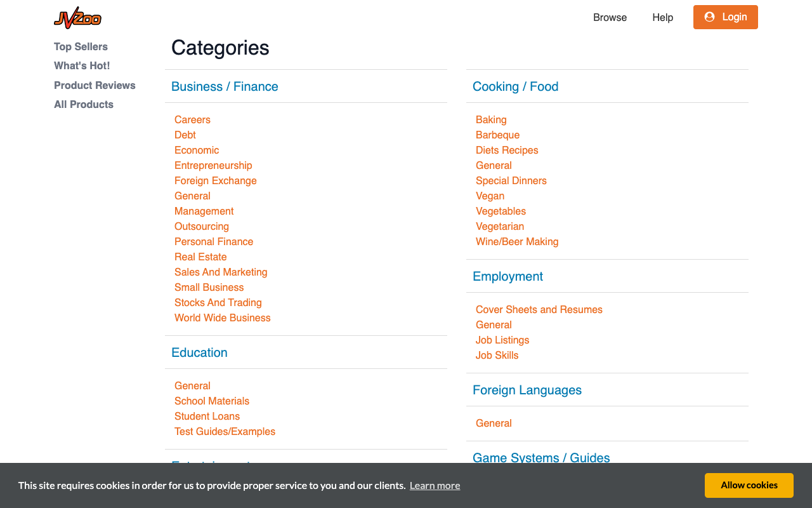Open the Business / Finance category heading
This screenshot has width=812, height=508.
225,86
